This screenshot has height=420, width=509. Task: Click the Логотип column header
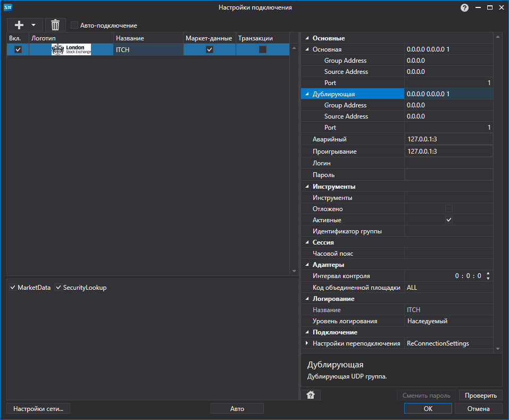(71, 38)
